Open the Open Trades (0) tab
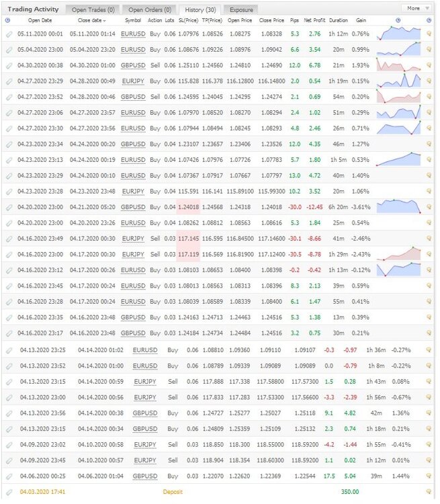Viewport: 440px width, 504px height. (x=93, y=9)
